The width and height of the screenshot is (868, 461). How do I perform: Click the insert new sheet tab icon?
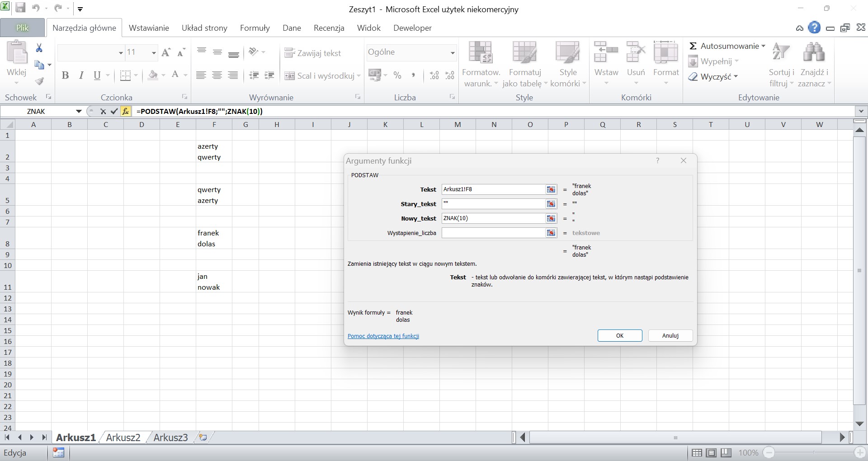coord(203,437)
